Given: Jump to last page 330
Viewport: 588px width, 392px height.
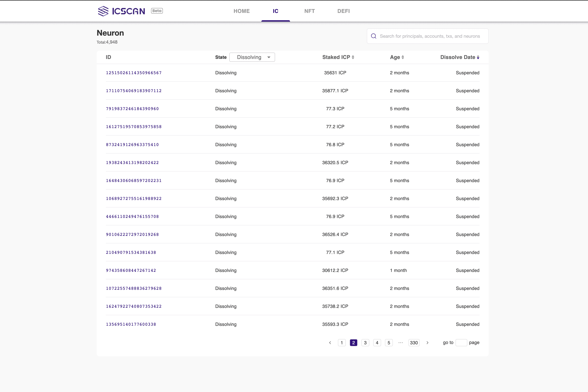Looking at the screenshot, I should pyautogui.click(x=414, y=343).
